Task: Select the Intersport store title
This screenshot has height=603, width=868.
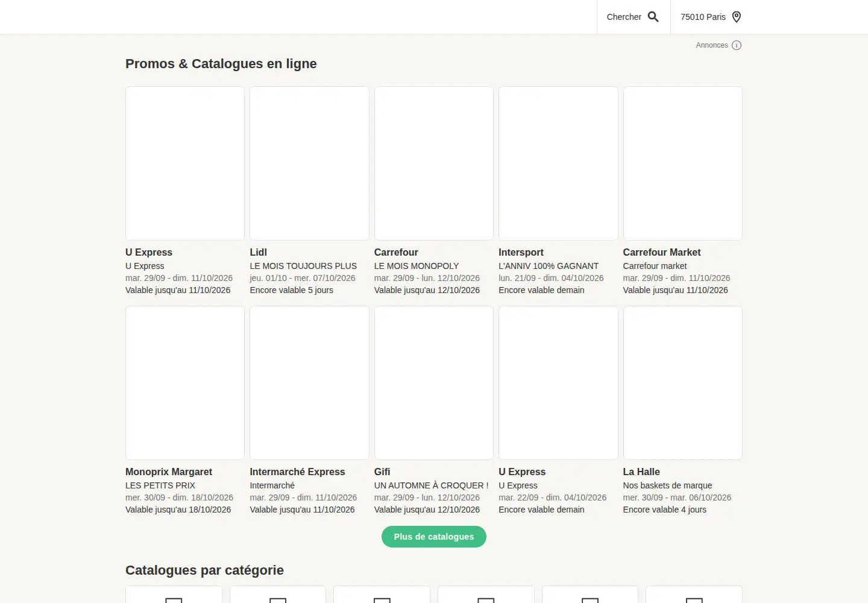Action: click(521, 252)
